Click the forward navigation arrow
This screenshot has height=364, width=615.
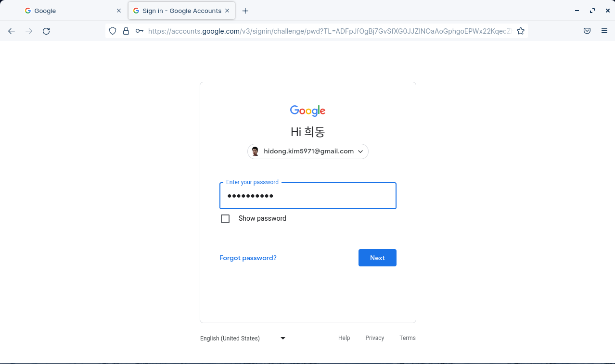29,31
